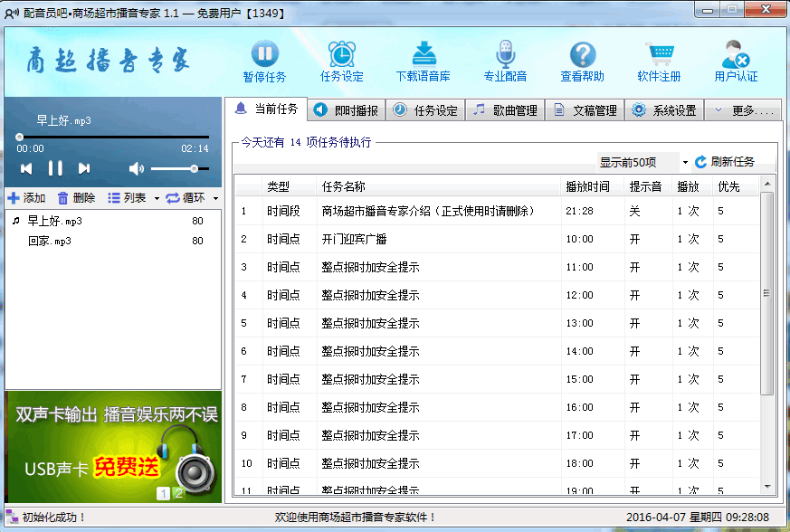
Task: Expand the 更多 tabs dropdown
Action: [742, 110]
